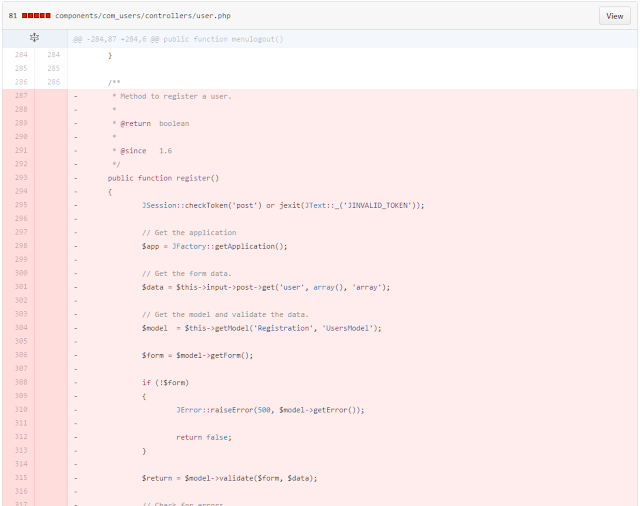Click the $model = $this->getModel('Registration') line

tap(262, 328)
